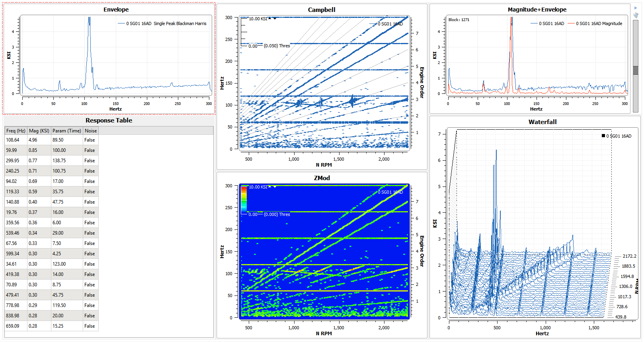The width and height of the screenshot is (644, 342).
Task: Select frequency cell 119.33
Action: [x=16, y=192]
